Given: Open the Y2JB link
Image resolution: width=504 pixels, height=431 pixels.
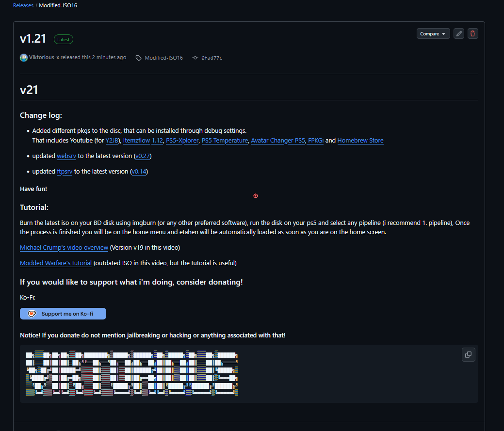Looking at the screenshot, I should point(112,140).
